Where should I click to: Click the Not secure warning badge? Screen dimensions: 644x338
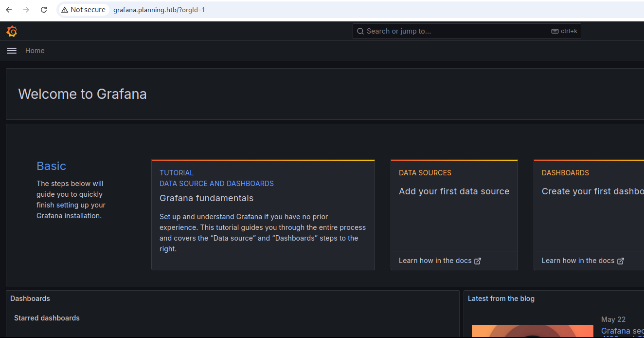pos(83,10)
